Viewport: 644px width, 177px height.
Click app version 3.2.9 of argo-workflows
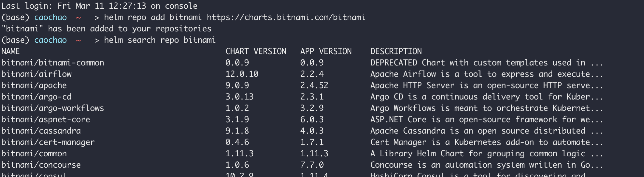coord(312,108)
